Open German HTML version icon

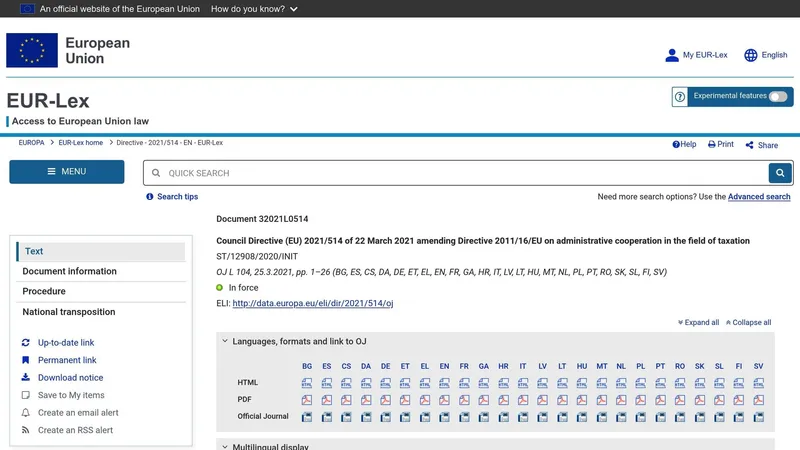(386, 383)
